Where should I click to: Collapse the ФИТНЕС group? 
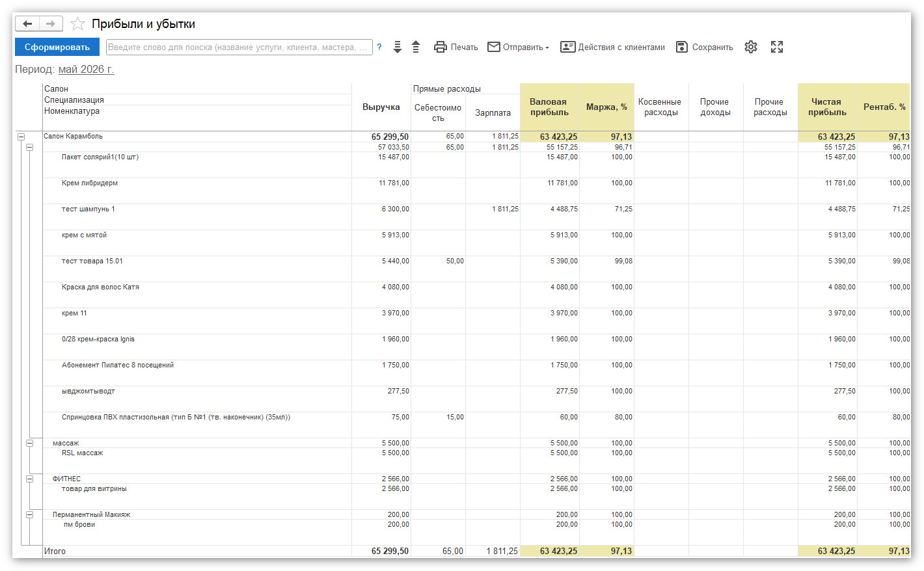[29, 479]
